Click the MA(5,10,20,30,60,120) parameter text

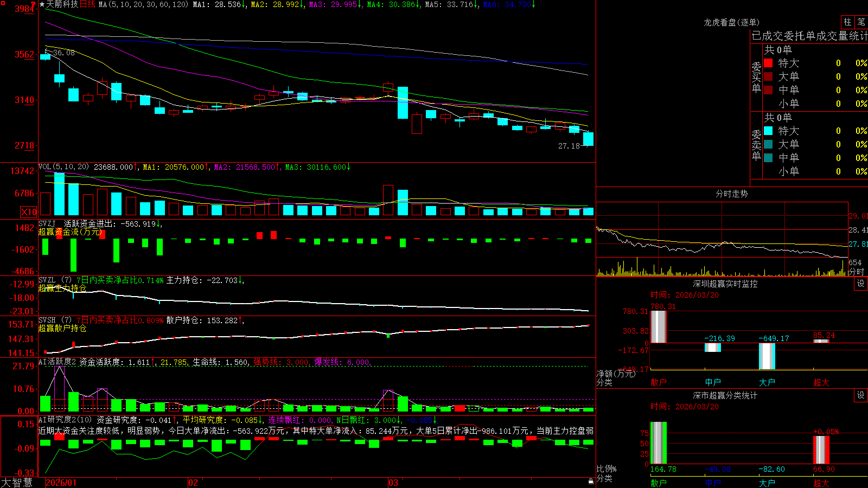pyautogui.click(x=143, y=4)
